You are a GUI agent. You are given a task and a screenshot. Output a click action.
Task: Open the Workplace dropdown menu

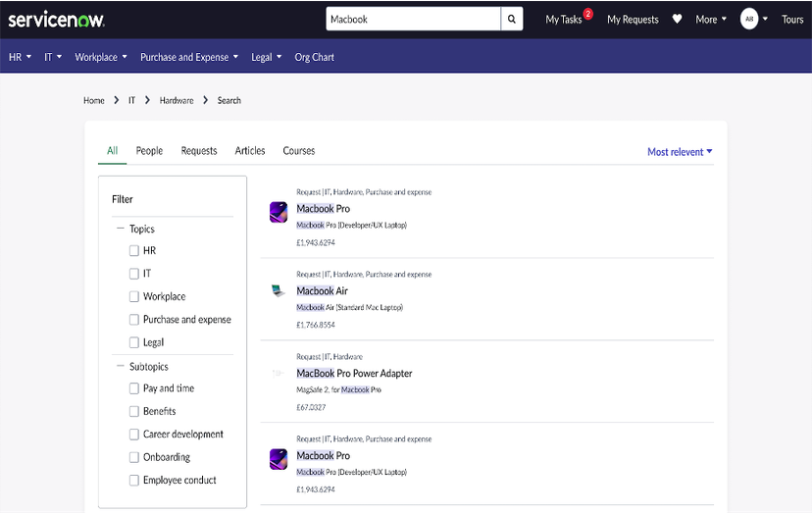101,57
